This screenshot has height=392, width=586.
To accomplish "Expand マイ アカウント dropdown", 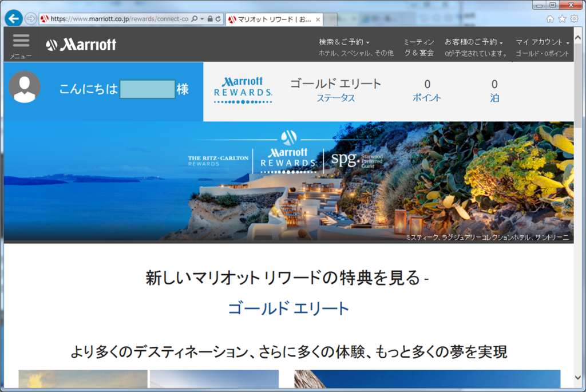I will pos(542,42).
